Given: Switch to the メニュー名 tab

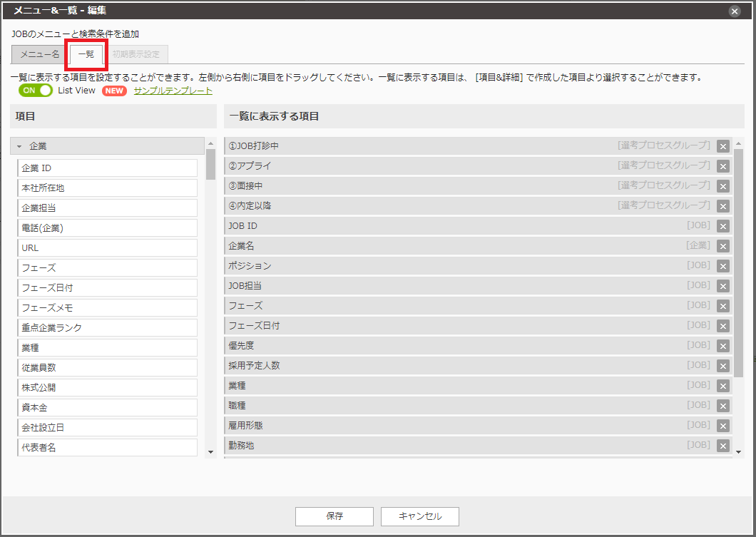Looking at the screenshot, I should (x=40, y=54).
